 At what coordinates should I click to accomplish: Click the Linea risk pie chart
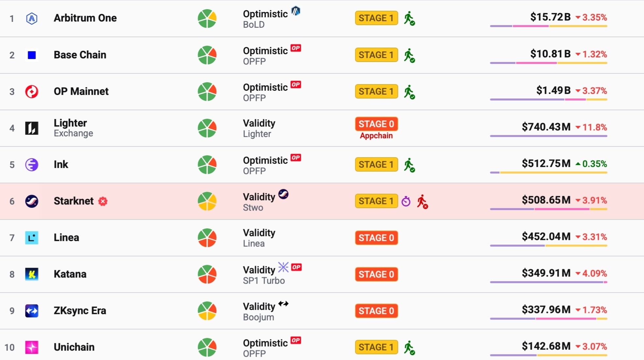click(x=207, y=238)
